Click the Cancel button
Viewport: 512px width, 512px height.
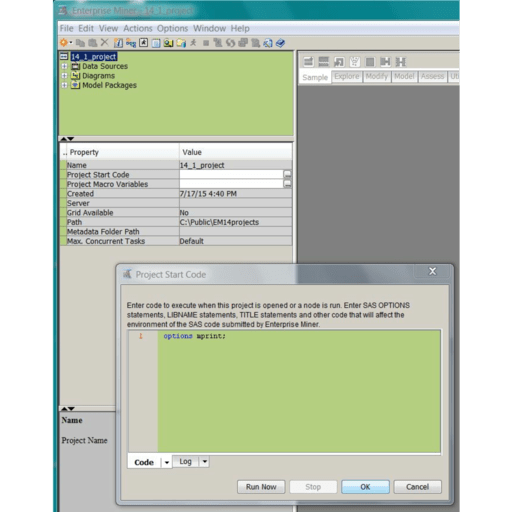coord(417,487)
